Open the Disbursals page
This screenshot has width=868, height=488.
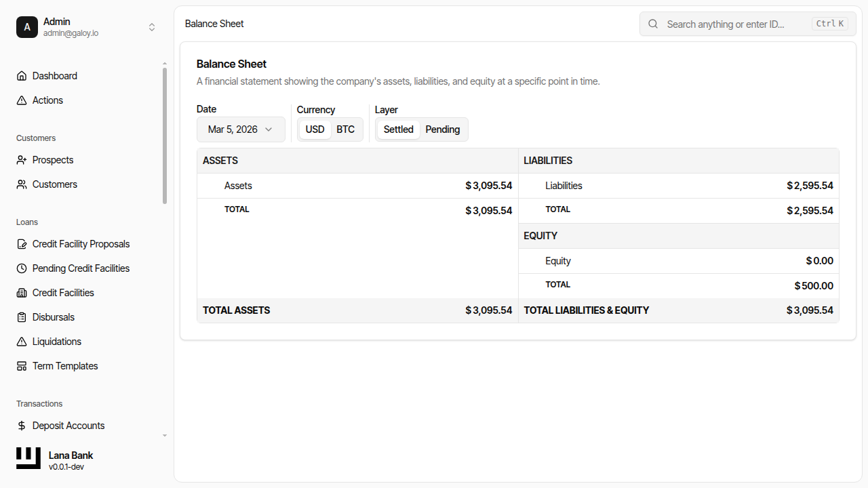click(53, 317)
